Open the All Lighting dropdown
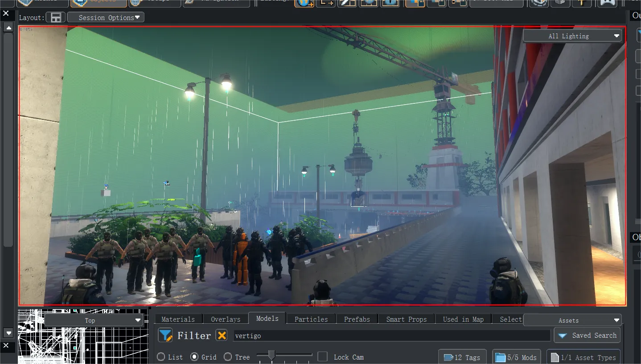The width and height of the screenshot is (641, 364). click(x=572, y=36)
